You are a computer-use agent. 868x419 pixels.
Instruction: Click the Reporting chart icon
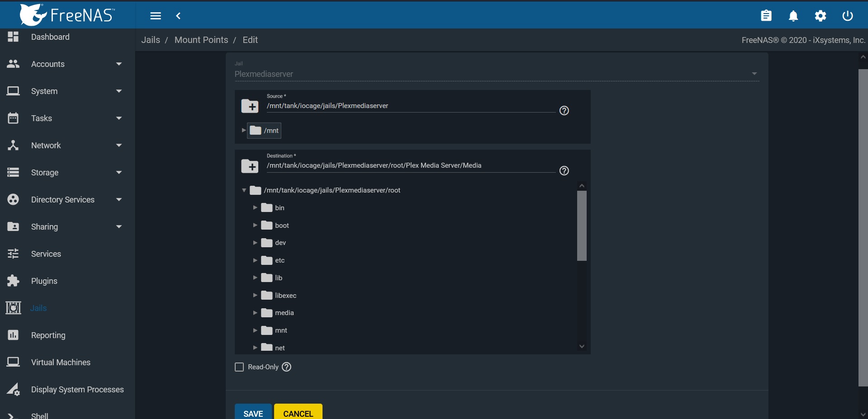pyautogui.click(x=13, y=335)
